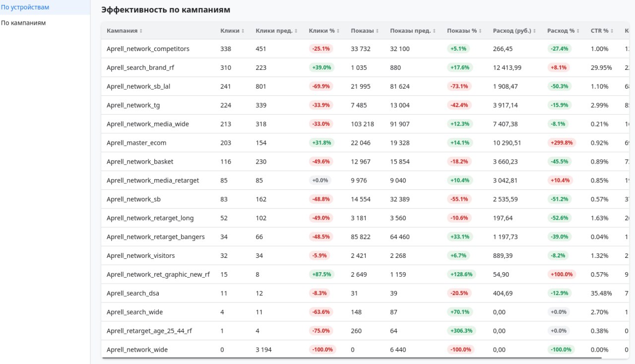Sort the Расход % column with its arrows
The height and width of the screenshot is (364, 635).
pos(577,30)
